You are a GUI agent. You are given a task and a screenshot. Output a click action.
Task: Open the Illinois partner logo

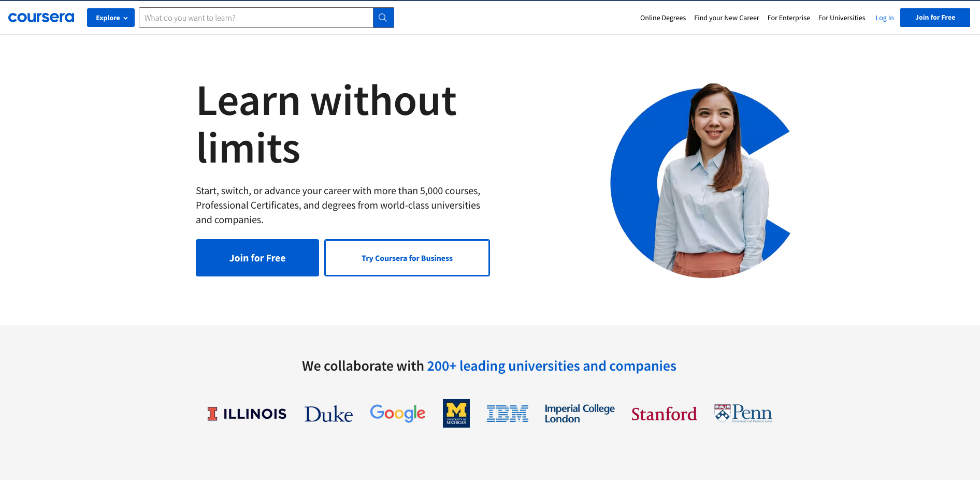click(x=247, y=414)
